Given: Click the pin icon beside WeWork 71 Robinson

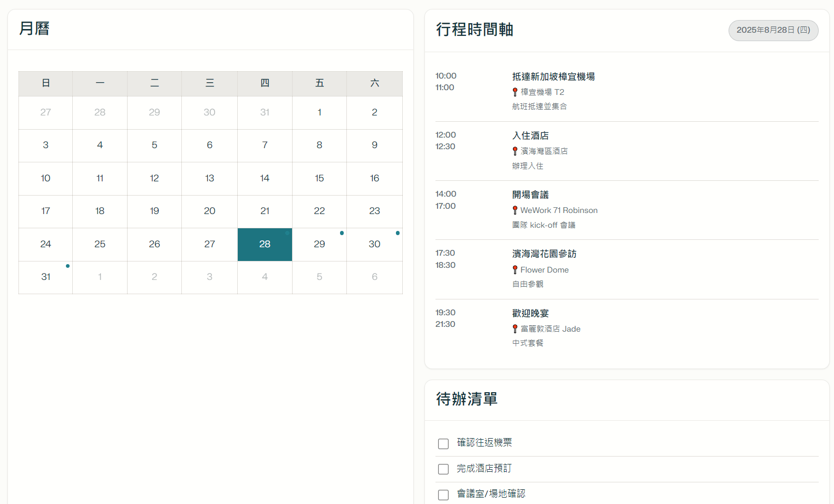Looking at the screenshot, I should (x=515, y=210).
